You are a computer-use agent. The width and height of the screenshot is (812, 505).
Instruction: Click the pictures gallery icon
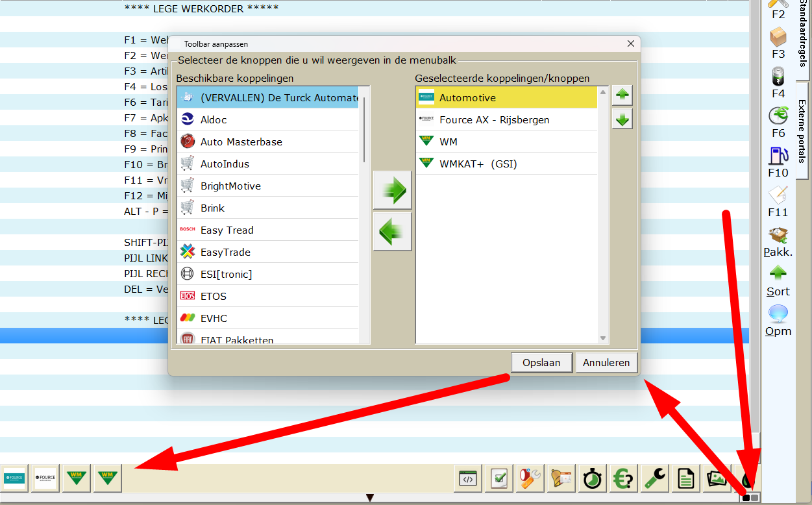point(717,479)
